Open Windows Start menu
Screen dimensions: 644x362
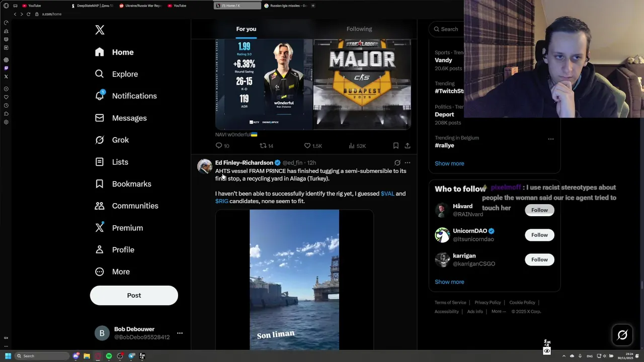pos(8,356)
